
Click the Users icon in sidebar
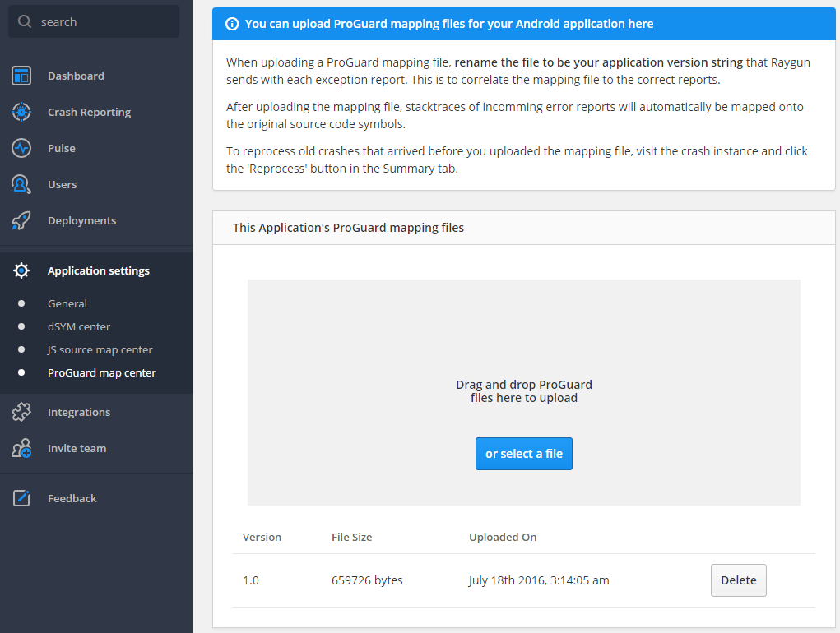pyautogui.click(x=21, y=184)
